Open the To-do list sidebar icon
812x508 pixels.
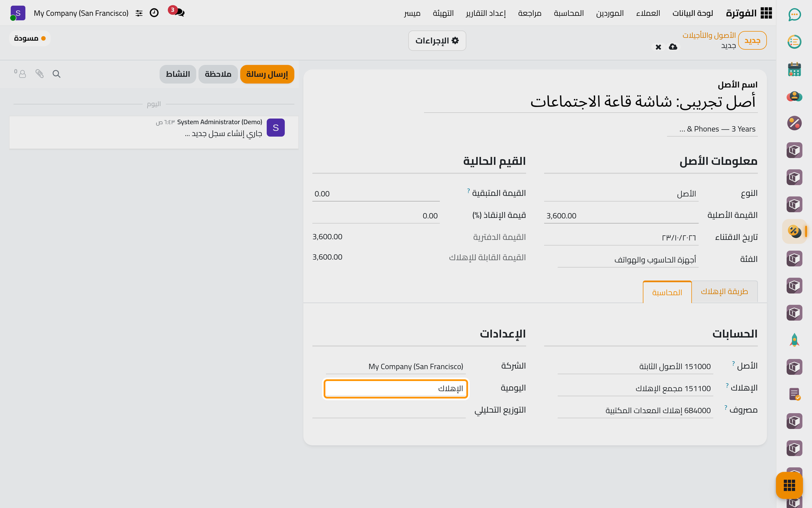[x=794, y=42]
